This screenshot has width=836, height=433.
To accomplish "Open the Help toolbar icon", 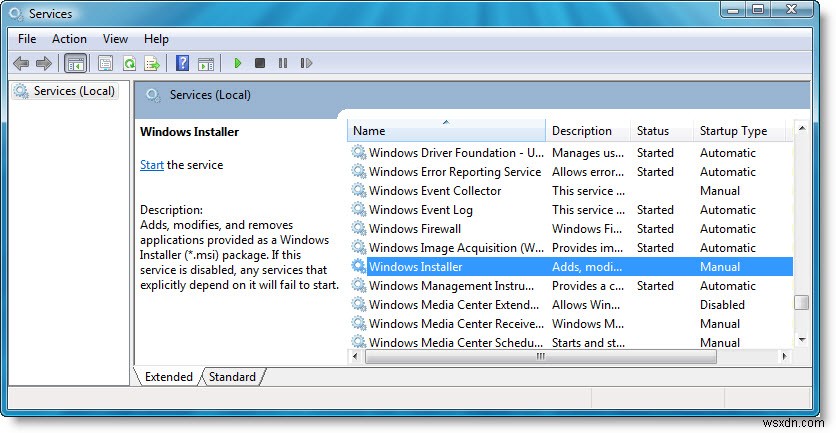I will (182, 63).
